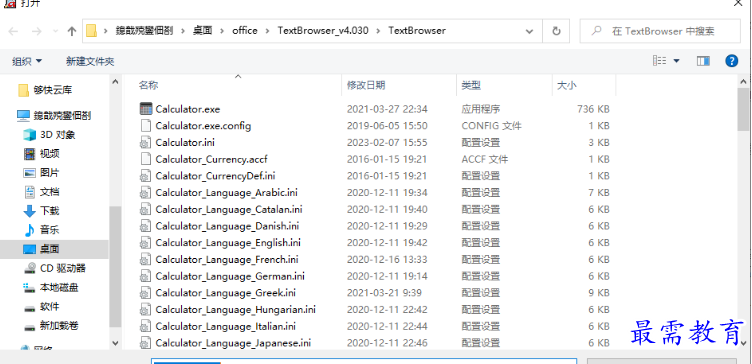Go back with the left arrow button
Viewport: 752px width, 364px height.
point(13,31)
